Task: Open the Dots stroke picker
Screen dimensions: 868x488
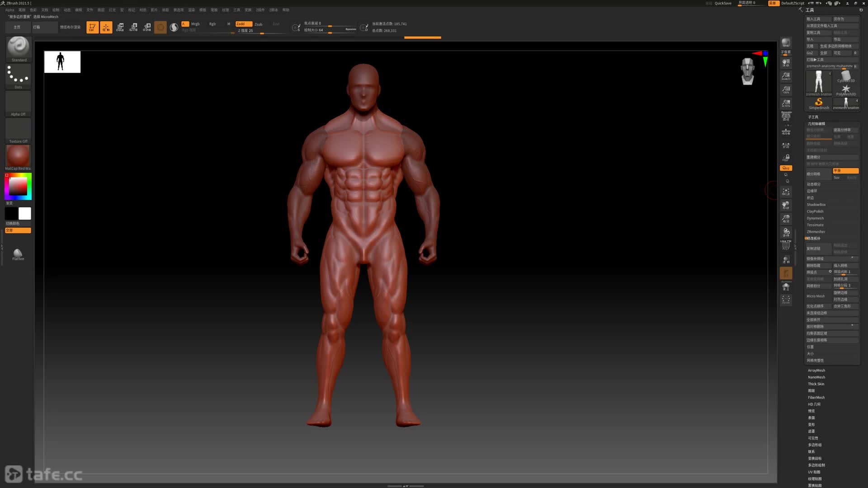Action: pos(18,76)
